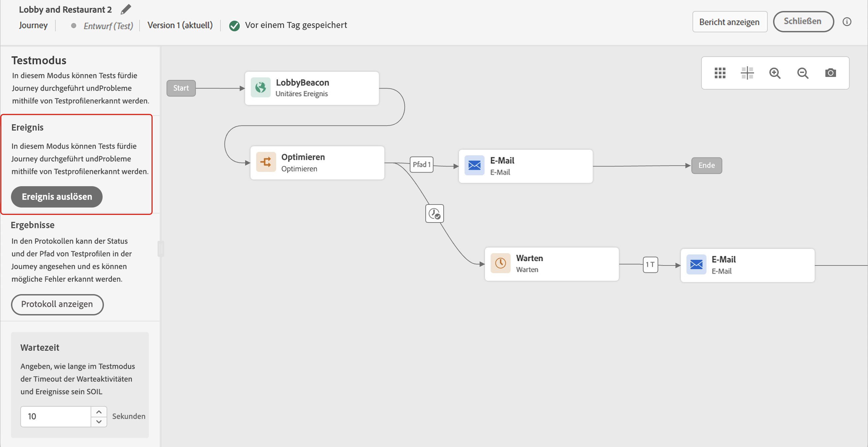Click the grid view toolbar icon
The width and height of the screenshot is (868, 447).
coord(720,73)
